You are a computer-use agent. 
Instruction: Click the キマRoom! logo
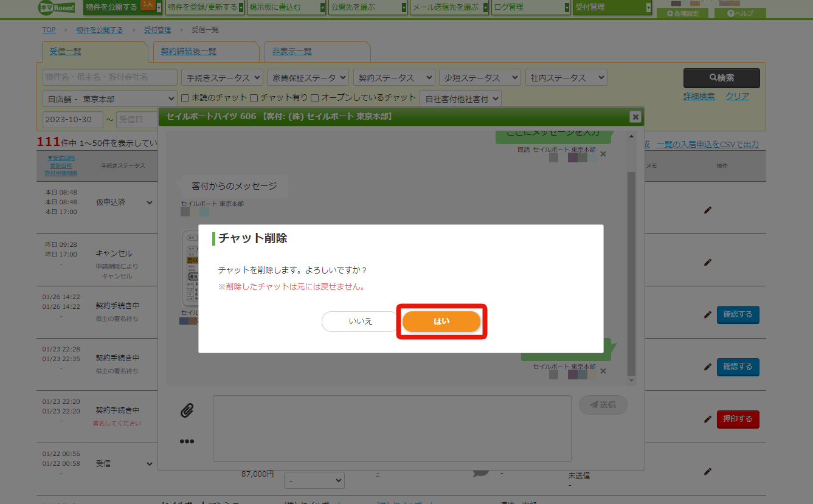point(55,7)
